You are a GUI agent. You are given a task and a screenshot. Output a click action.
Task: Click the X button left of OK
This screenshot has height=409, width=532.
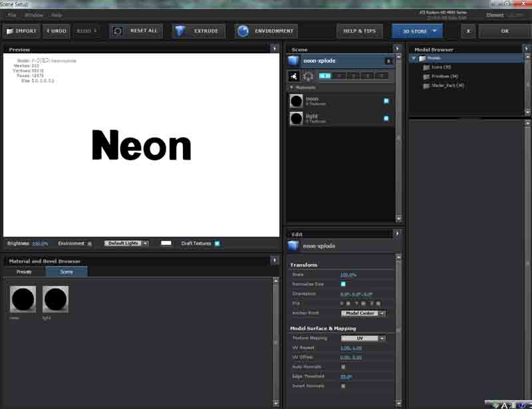[469, 31]
